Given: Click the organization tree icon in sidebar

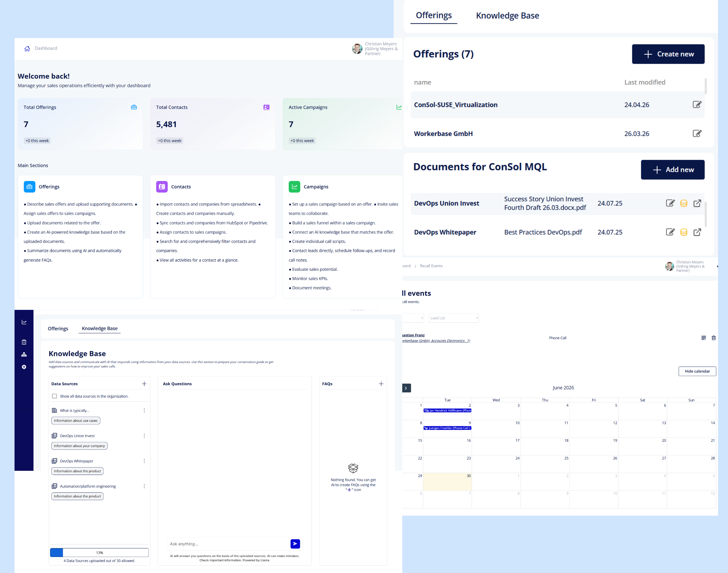Looking at the screenshot, I should pyautogui.click(x=24, y=354).
